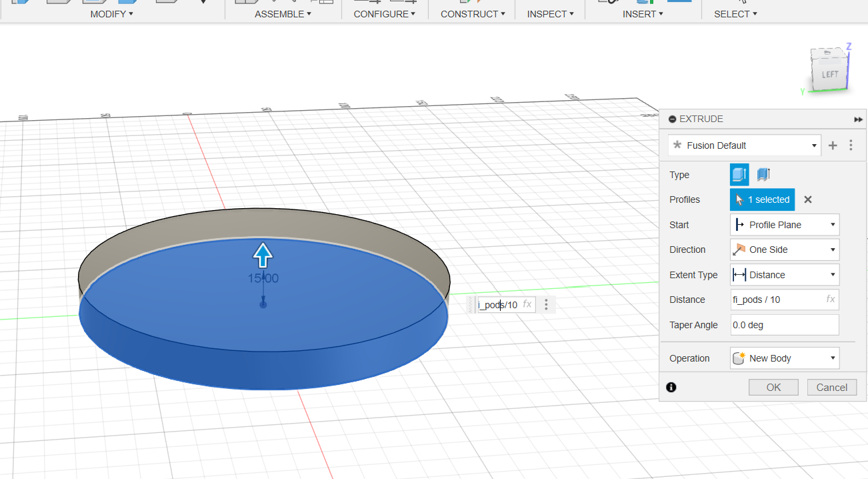The image size is (868, 479).
Task: Click the LEFT face of the ViewCube
Action: point(829,75)
